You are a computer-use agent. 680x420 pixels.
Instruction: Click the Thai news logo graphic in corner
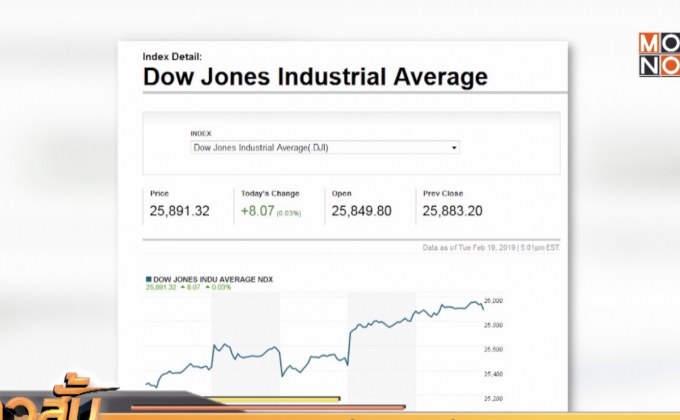50,399
